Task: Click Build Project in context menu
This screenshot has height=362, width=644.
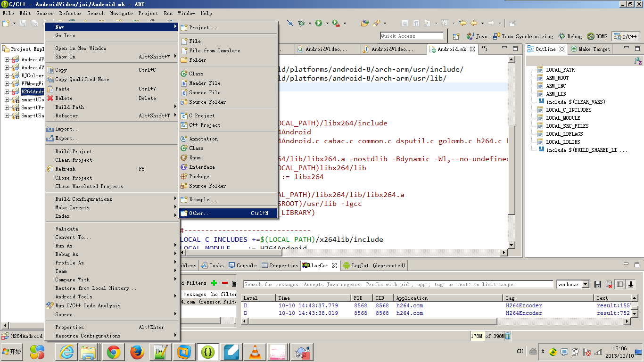Action: pyautogui.click(x=112, y=151)
